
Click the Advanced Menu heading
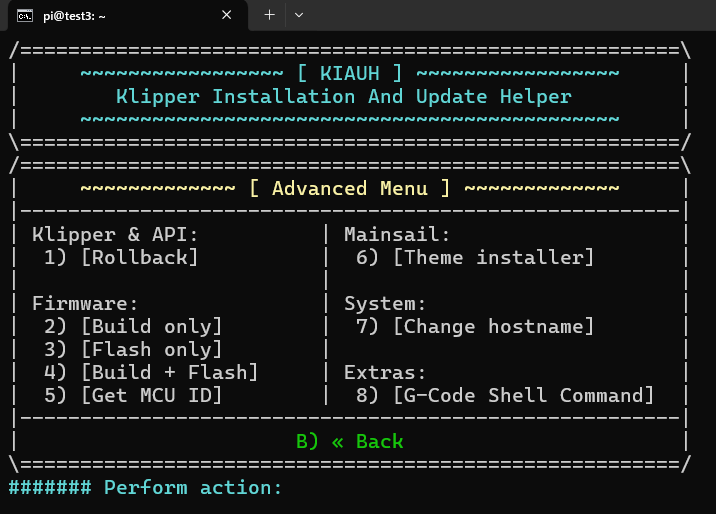click(349, 188)
